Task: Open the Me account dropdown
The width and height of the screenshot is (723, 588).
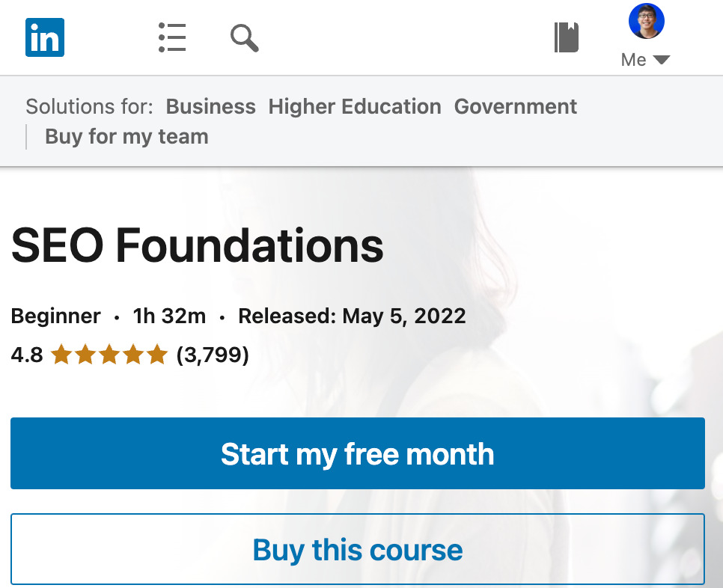Action: [x=634, y=60]
